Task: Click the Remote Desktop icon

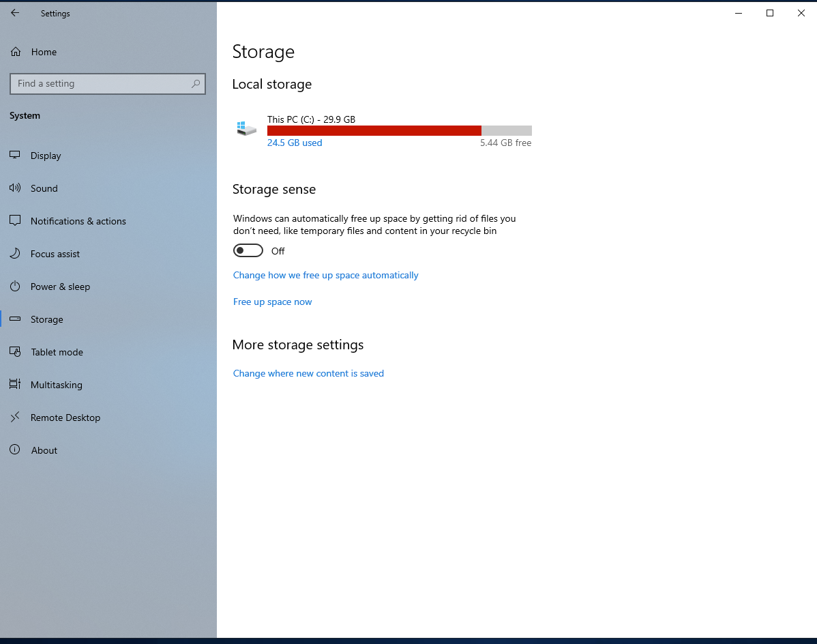Action: (x=15, y=417)
